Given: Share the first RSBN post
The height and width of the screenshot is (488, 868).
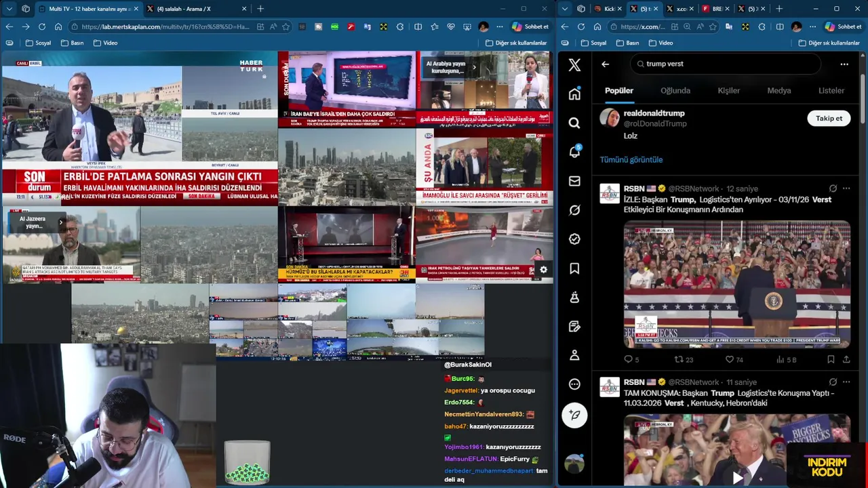Looking at the screenshot, I should (x=846, y=360).
